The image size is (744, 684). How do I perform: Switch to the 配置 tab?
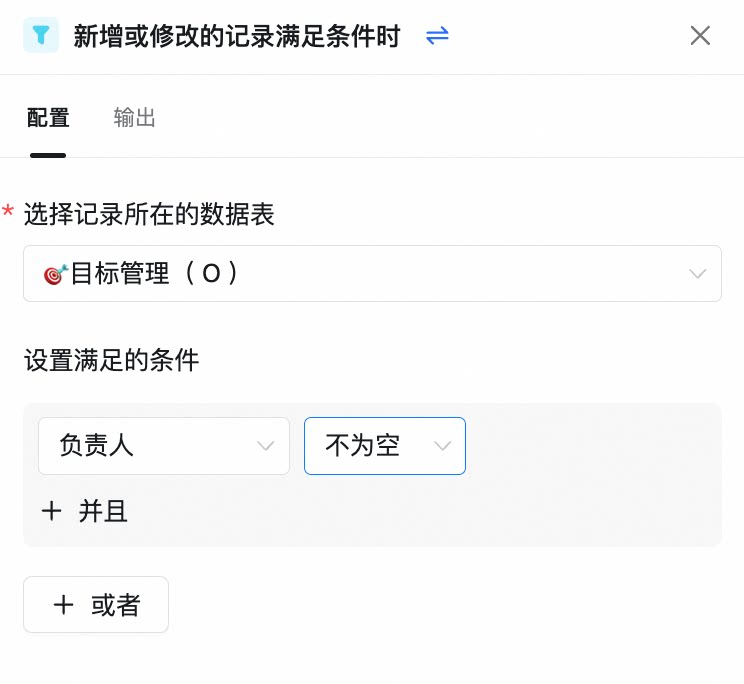coord(48,118)
